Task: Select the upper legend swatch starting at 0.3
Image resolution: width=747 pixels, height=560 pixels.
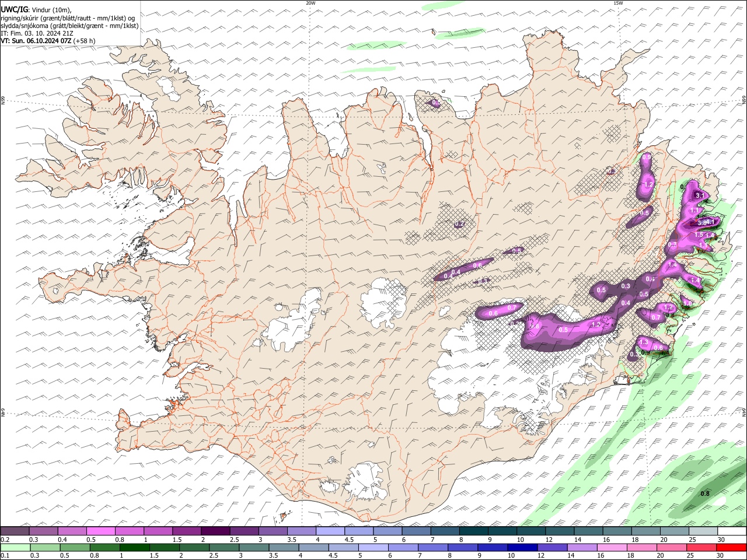Action: [x=43, y=531]
